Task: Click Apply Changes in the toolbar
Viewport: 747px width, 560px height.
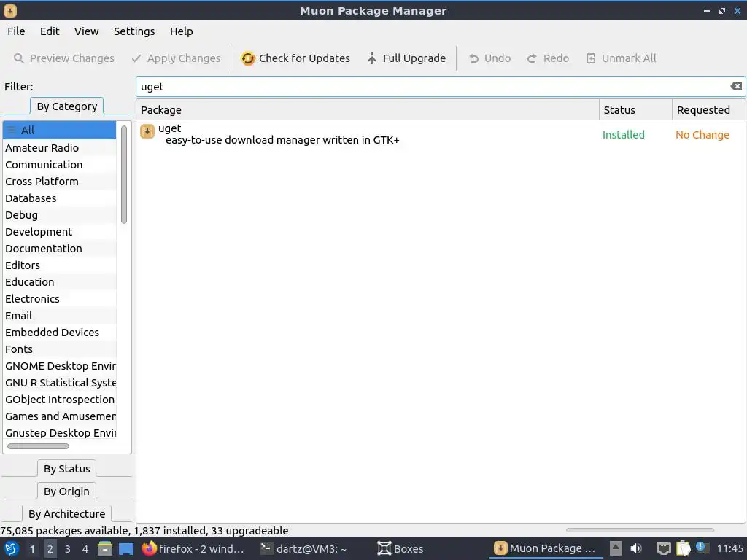Action: coord(177,58)
